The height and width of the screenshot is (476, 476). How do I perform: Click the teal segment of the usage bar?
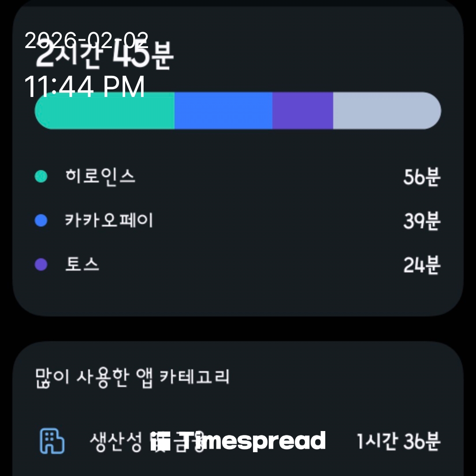pos(104,111)
